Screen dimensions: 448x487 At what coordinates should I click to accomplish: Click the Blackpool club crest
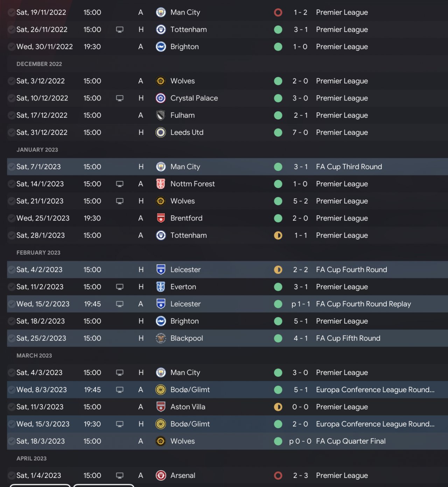coord(161,338)
